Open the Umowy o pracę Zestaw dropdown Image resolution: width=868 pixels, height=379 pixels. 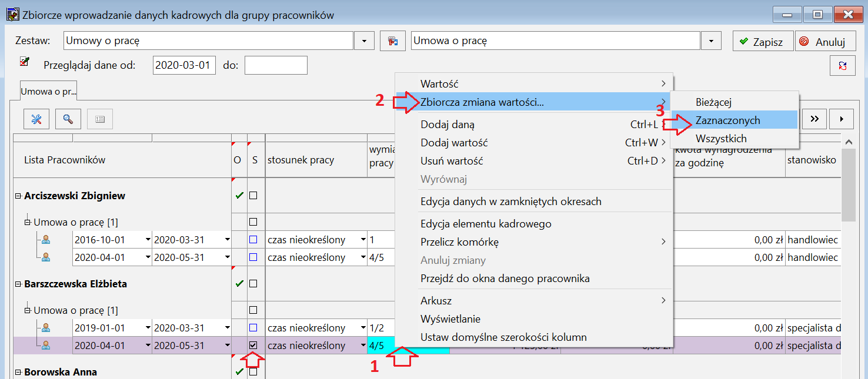(364, 41)
